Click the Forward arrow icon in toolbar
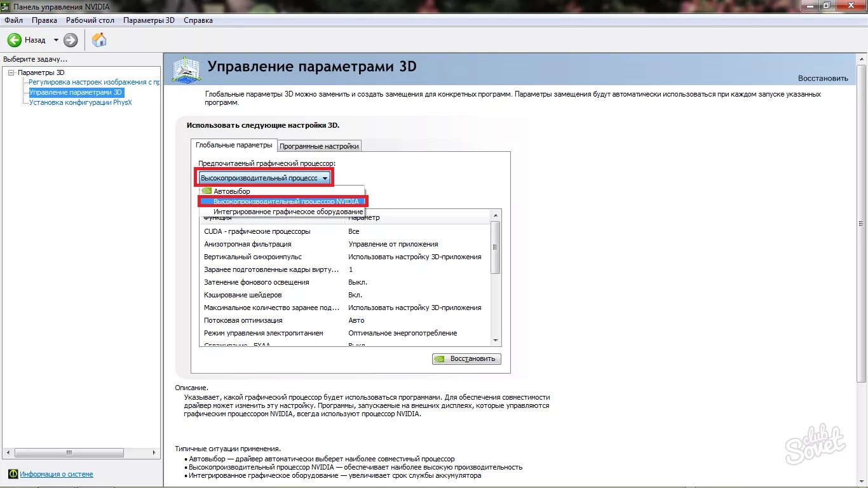This screenshot has height=488, width=868. pos(71,40)
